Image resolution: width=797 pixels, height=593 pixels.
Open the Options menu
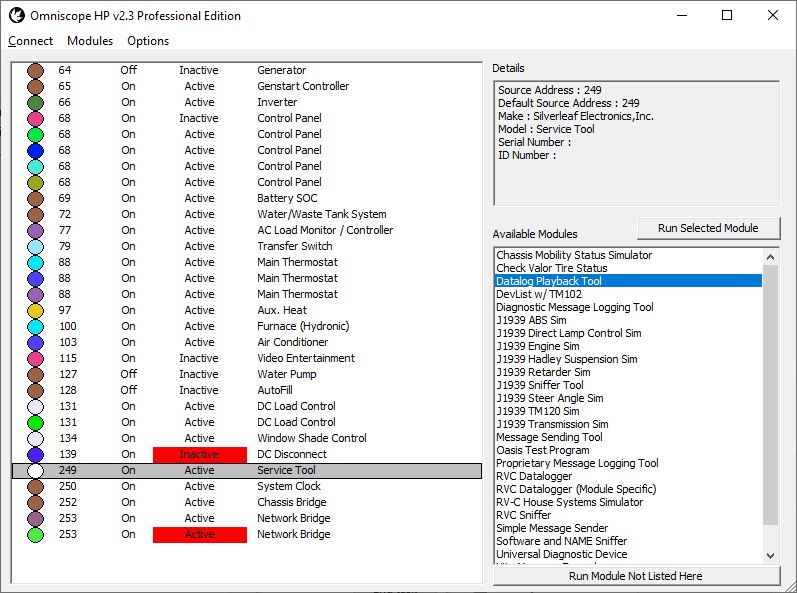coord(148,41)
